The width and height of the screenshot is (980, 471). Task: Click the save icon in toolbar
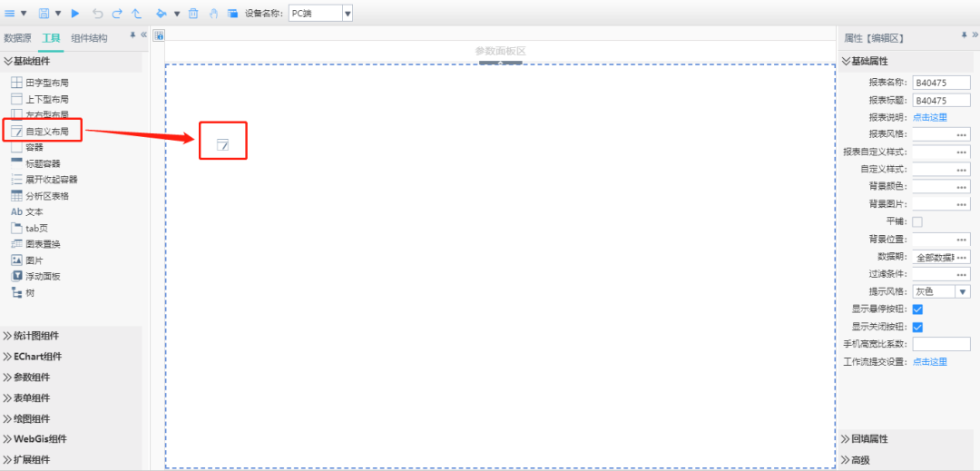point(44,13)
